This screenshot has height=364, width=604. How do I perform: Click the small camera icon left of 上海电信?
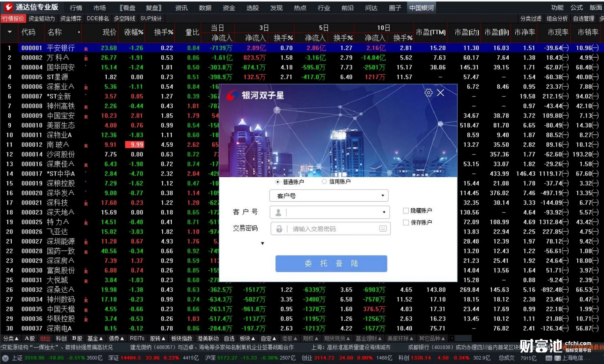[549, 358]
